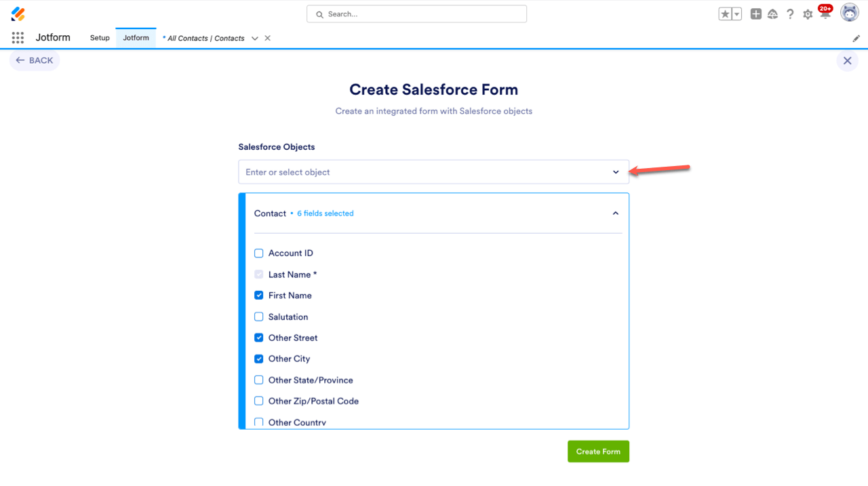Go back using the BACK button
The width and height of the screenshot is (868, 486).
coord(35,60)
